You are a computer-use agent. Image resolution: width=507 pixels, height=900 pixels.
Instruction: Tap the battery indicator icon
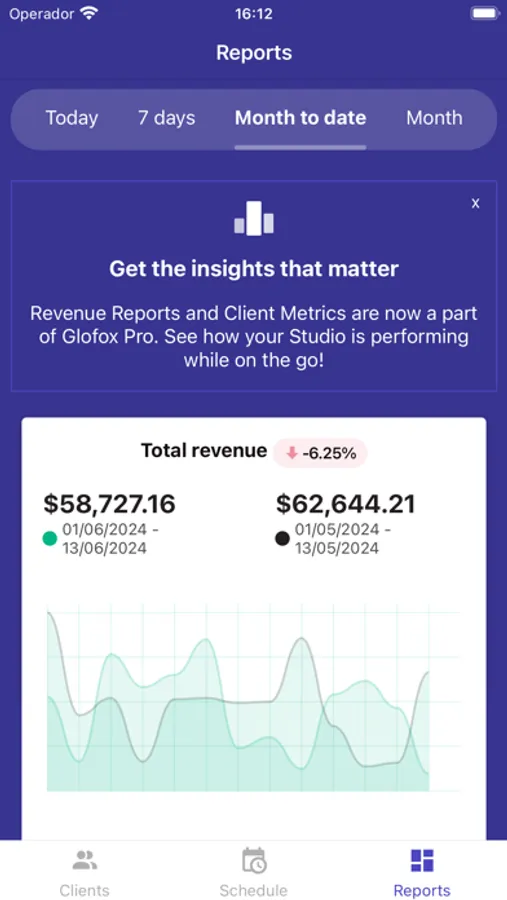click(484, 14)
